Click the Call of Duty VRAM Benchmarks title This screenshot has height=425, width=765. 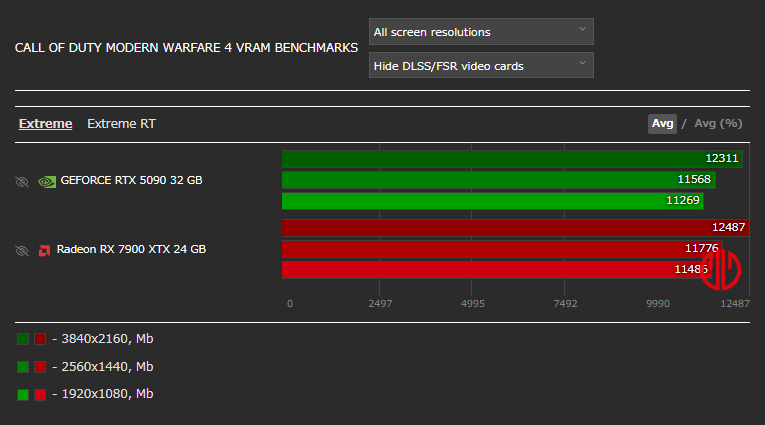coord(186,48)
